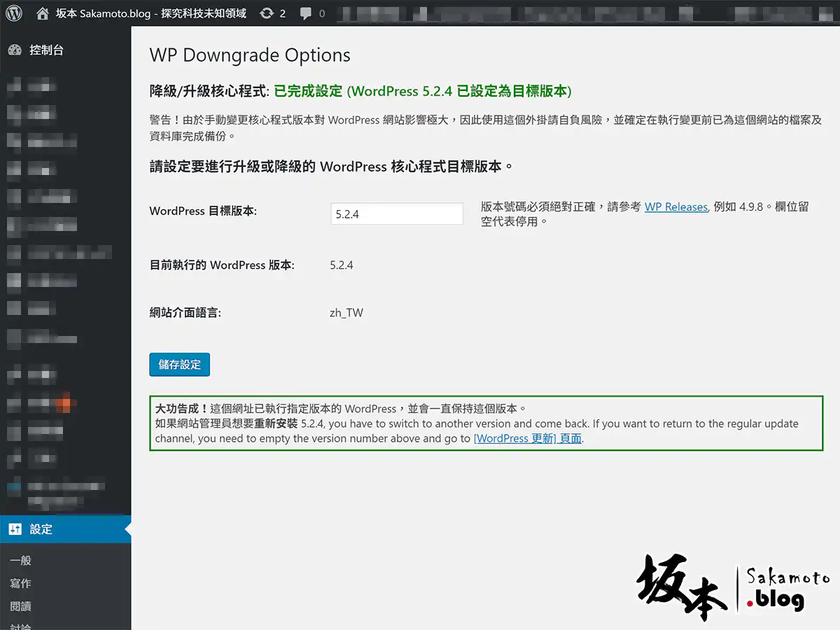Follow the [WordPress 更新] 頁面 link
Viewport: 840px width, 630px height.
527,439
